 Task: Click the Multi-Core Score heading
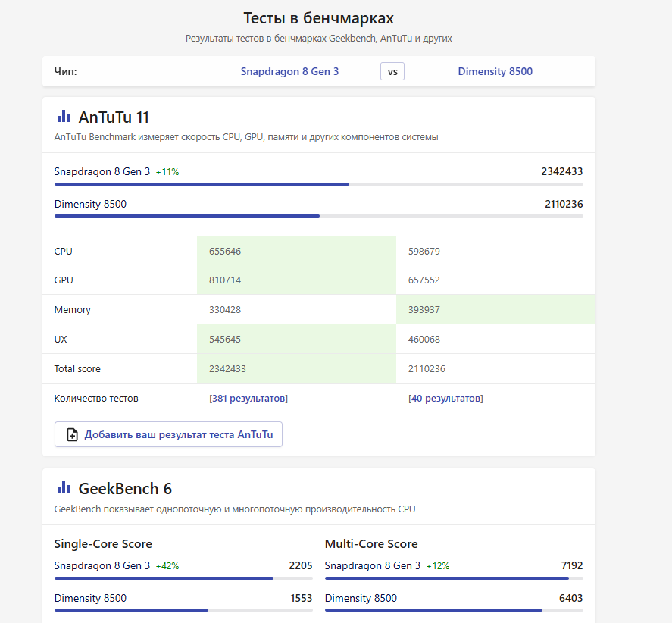(371, 543)
